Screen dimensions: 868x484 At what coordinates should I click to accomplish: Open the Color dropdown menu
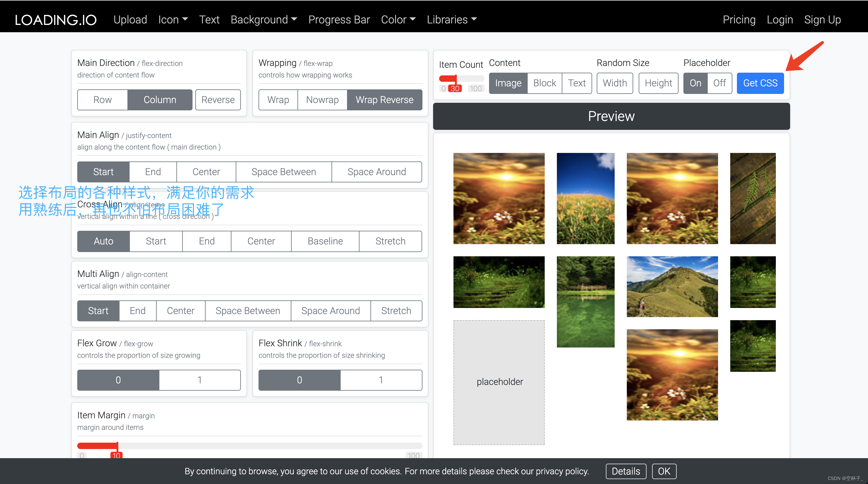pos(398,19)
